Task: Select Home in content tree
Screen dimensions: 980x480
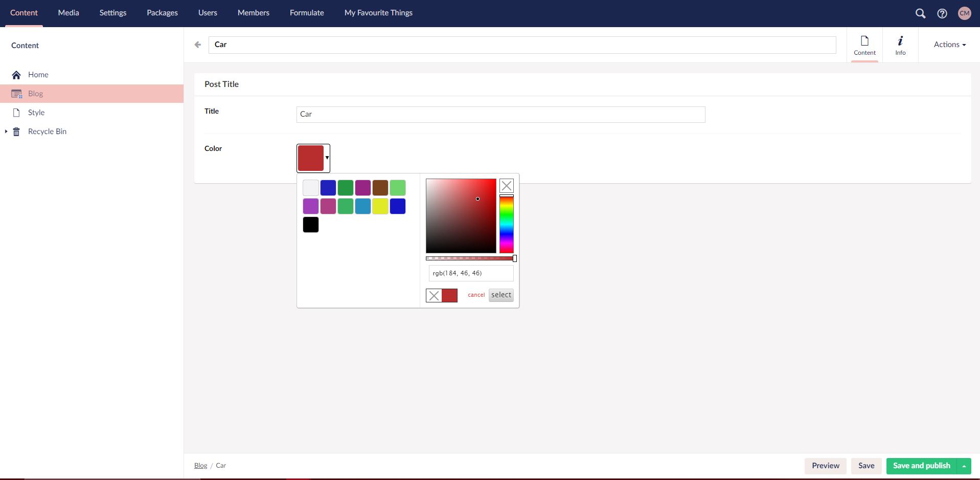Action: coord(38,75)
